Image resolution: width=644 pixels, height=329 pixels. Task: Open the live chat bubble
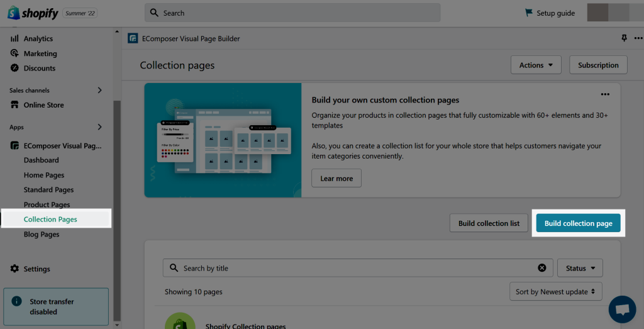(622, 309)
